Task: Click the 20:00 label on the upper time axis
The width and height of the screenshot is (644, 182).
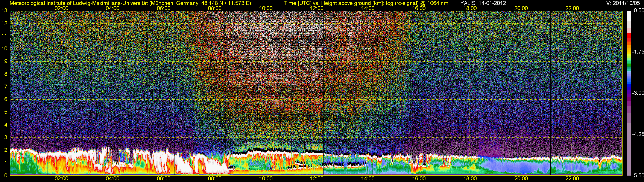Action: [521, 8]
